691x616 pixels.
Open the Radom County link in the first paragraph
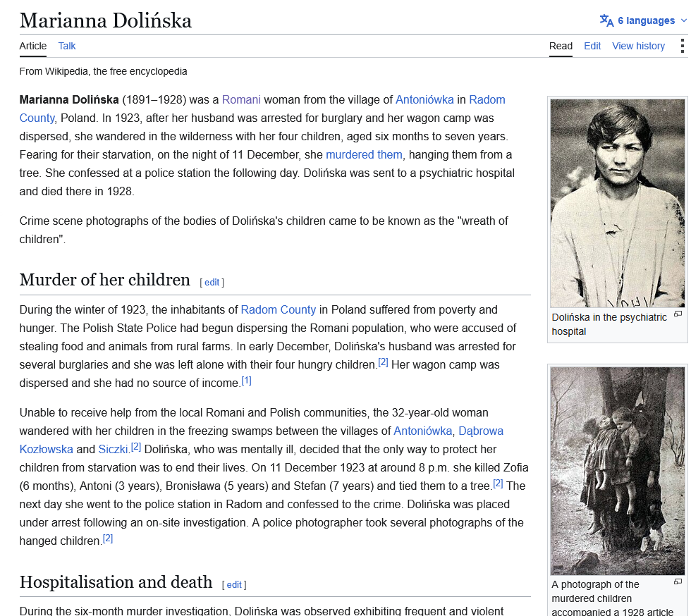pyautogui.click(x=487, y=99)
